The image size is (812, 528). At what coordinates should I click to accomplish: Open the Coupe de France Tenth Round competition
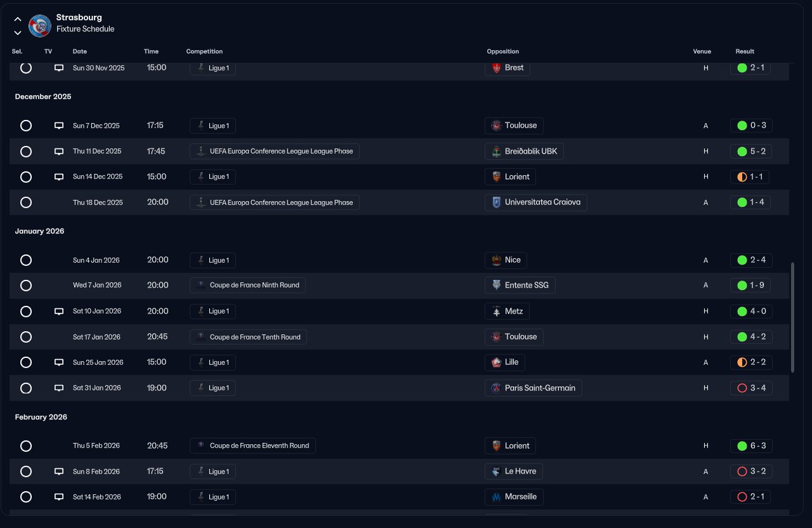(x=248, y=337)
